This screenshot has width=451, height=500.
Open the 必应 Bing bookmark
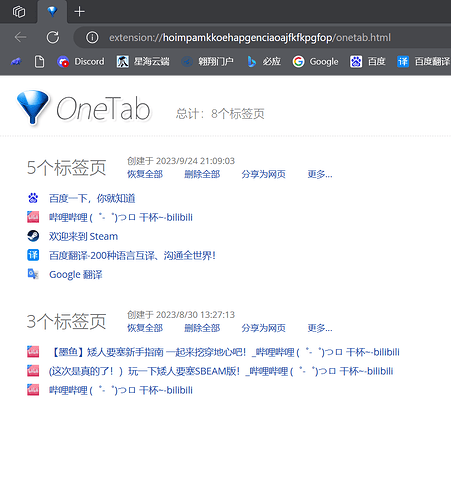[x=264, y=62]
